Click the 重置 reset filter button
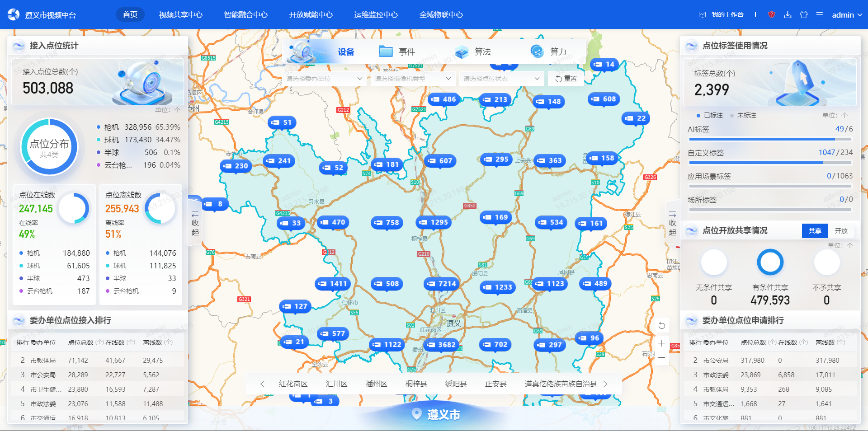 [x=566, y=79]
